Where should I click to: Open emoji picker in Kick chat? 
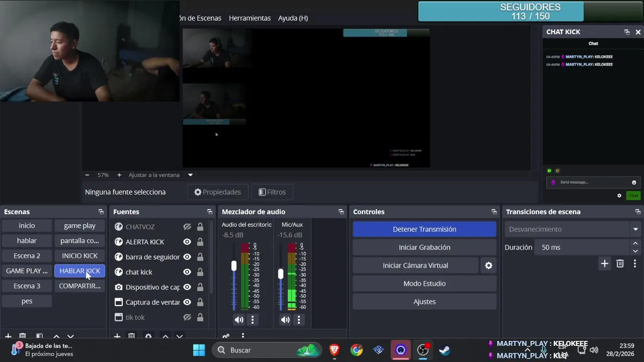pyautogui.click(x=634, y=183)
